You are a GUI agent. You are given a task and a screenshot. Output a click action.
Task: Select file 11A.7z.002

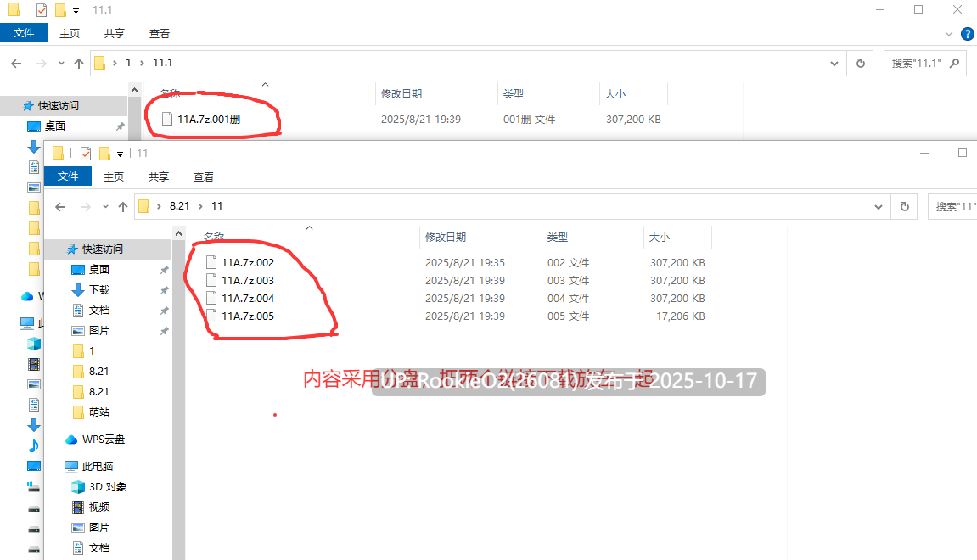pyautogui.click(x=248, y=263)
